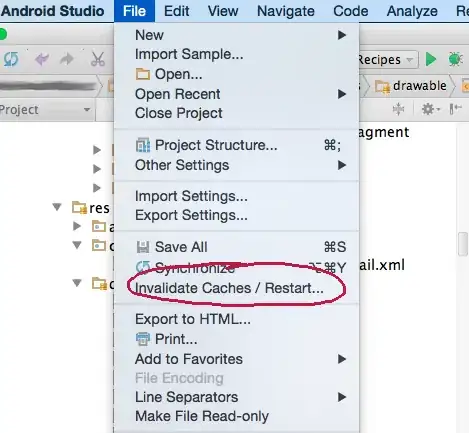Click the vertical scrollbar thumb on right
469x433 pixels.
click(x=463, y=244)
